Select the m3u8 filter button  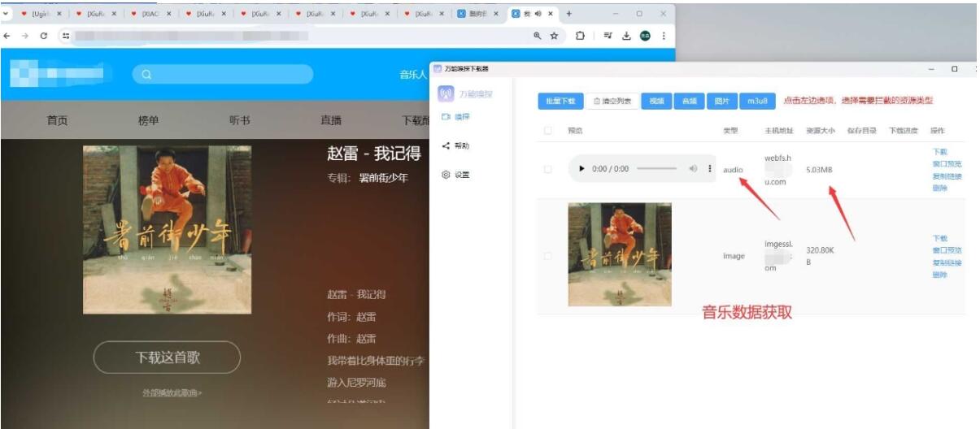(756, 101)
